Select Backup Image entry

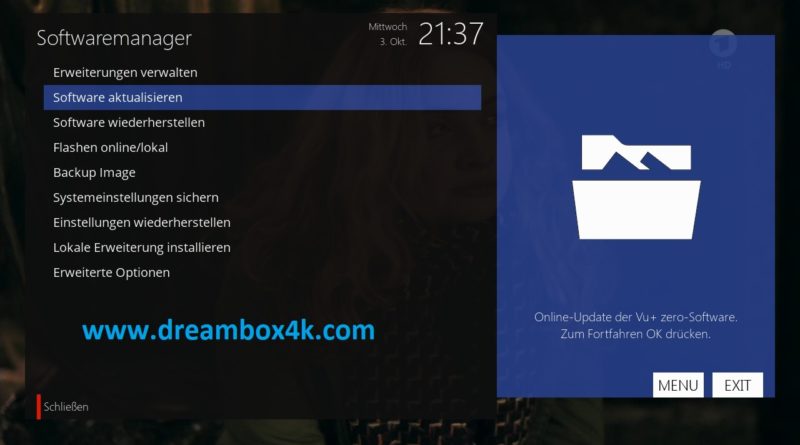pos(262,172)
